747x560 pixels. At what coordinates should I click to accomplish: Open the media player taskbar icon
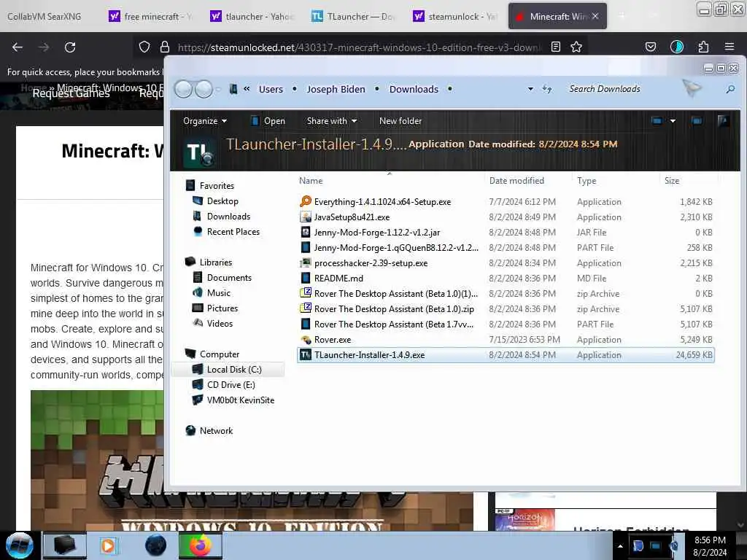108,545
